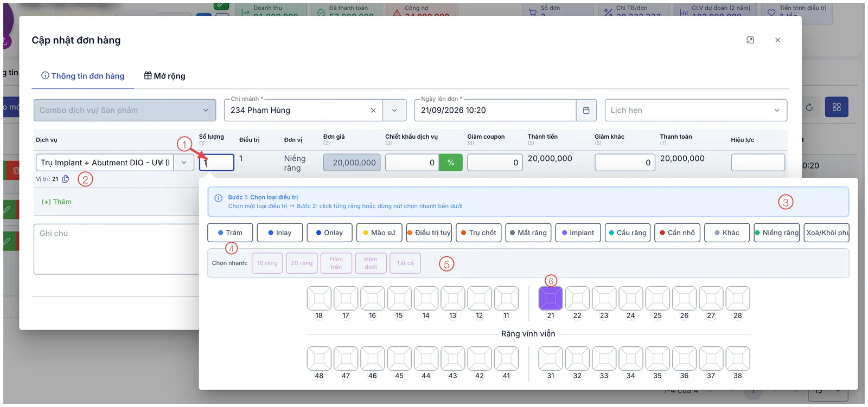The image size is (868, 407).
Task: Copy the tooth position Vị trí 21
Action: (x=66, y=179)
